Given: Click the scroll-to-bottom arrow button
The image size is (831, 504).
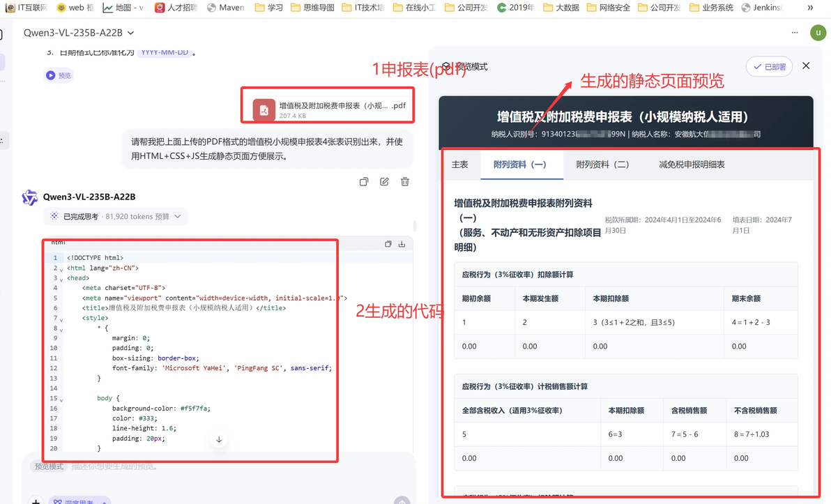Looking at the screenshot, I should click(x=219, y=439).
